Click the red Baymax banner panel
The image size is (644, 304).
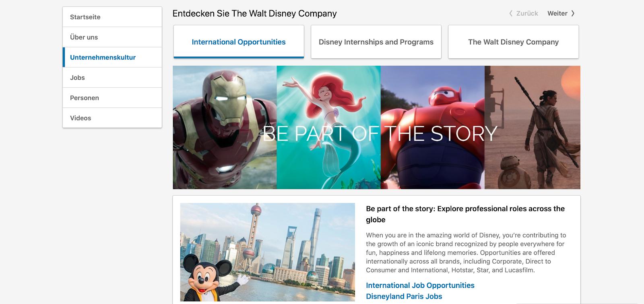pyautogui.click(x=432, y=127)
